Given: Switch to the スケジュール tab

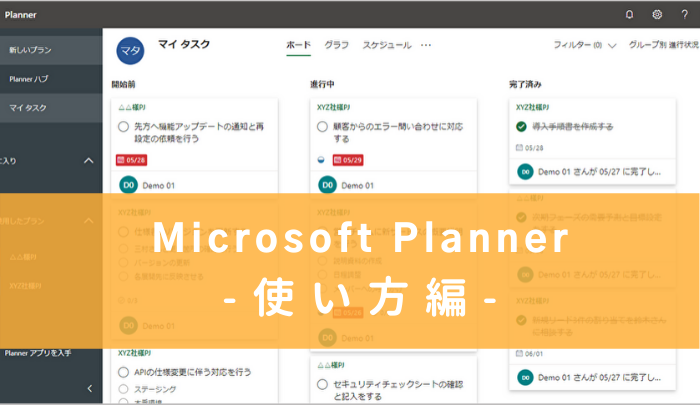Looking at the screenshot, I should [387, 45].
